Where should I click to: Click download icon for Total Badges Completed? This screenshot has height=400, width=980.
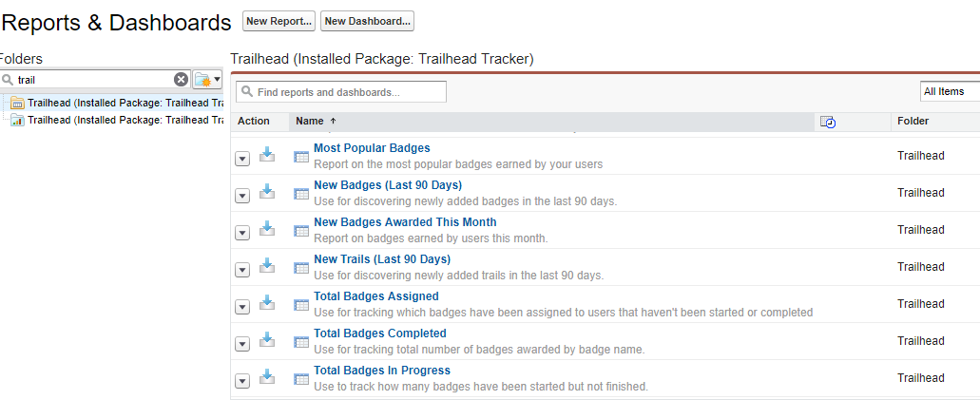[x=267, y=339]
